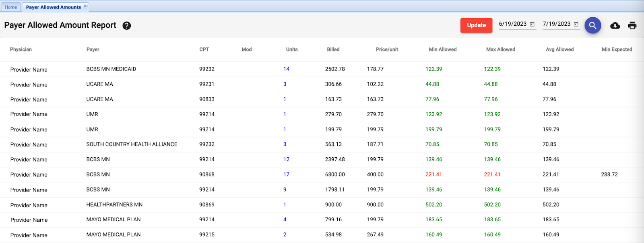Open units link 17 for CPT 90868

click(286, 175)
